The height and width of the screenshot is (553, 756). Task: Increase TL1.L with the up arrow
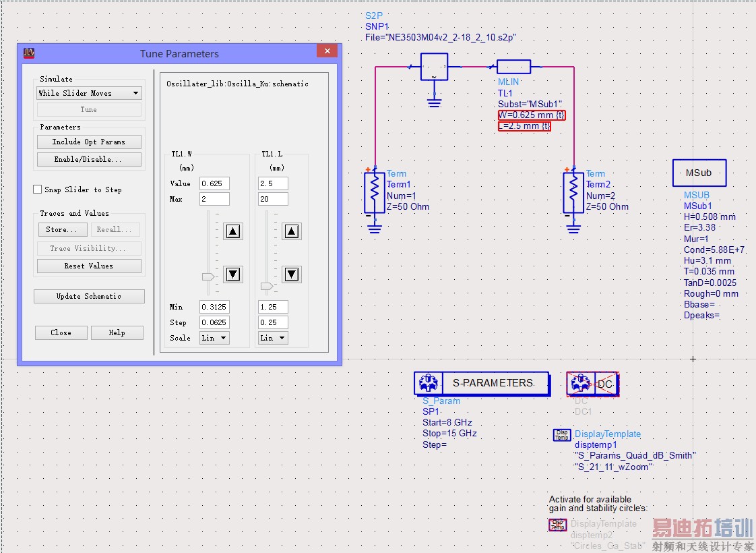[291, 231]
